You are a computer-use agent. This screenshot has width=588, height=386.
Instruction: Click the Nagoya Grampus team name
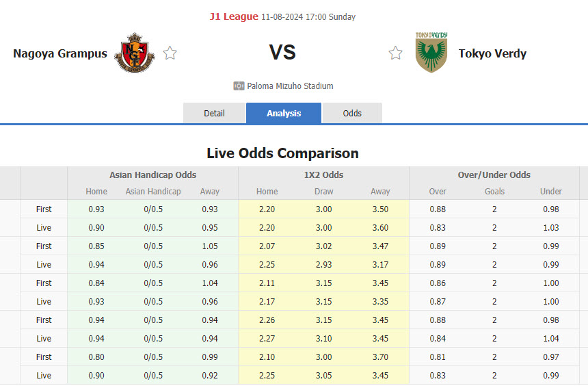point(60,53)
